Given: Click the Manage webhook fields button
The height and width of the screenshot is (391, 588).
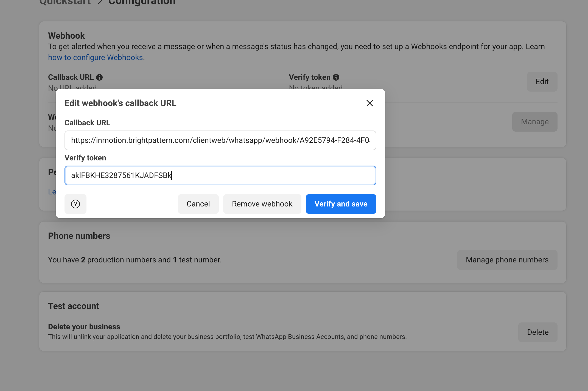Looking at the screenshot, I should (x=535, y=121).
